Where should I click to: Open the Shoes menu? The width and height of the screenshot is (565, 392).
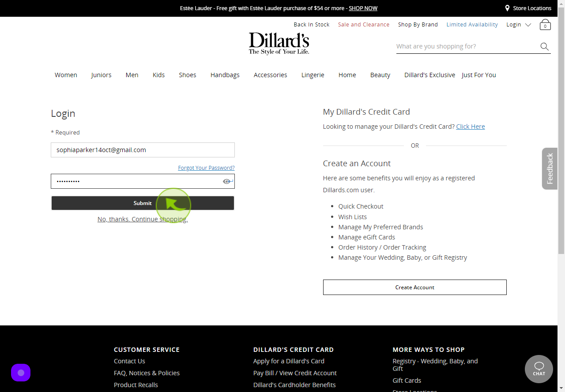click(x=188, y=75)
